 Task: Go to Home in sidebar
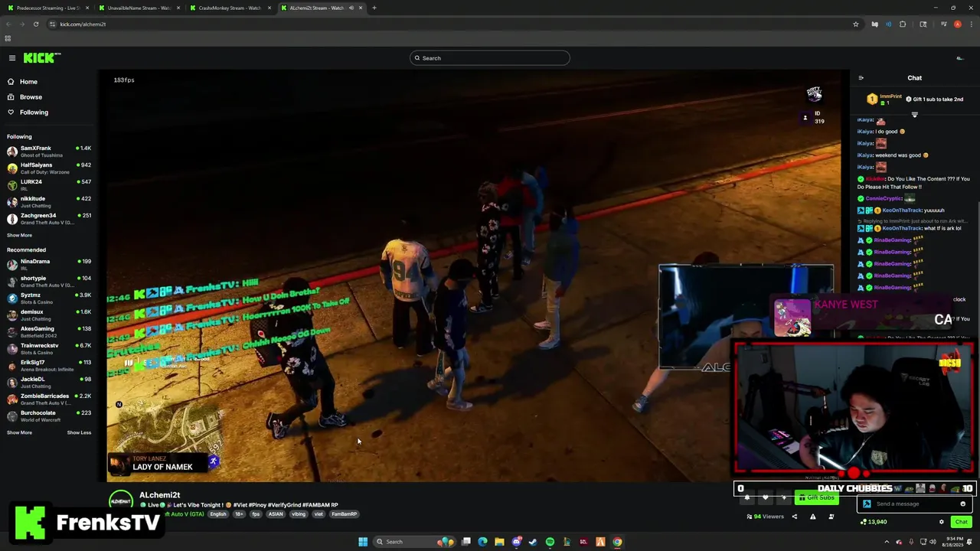click(28, 82)
